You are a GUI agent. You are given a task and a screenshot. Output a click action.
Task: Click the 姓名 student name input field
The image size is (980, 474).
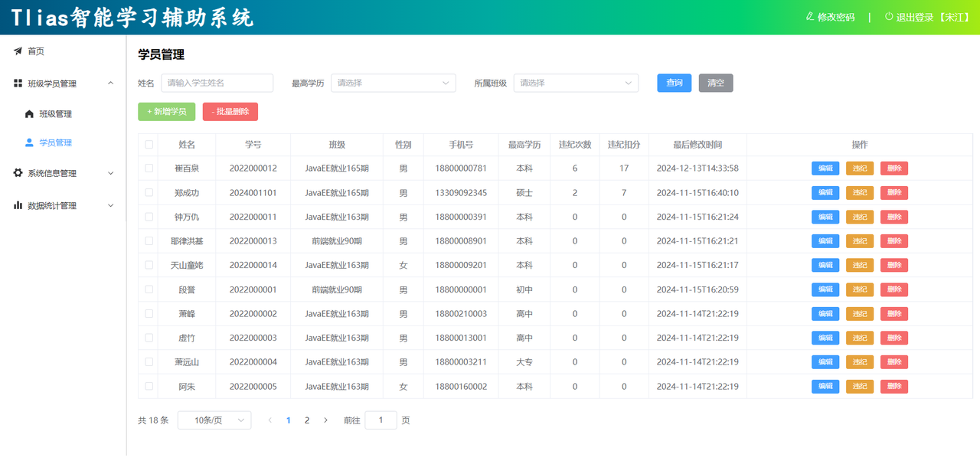(x=217, y=83)
